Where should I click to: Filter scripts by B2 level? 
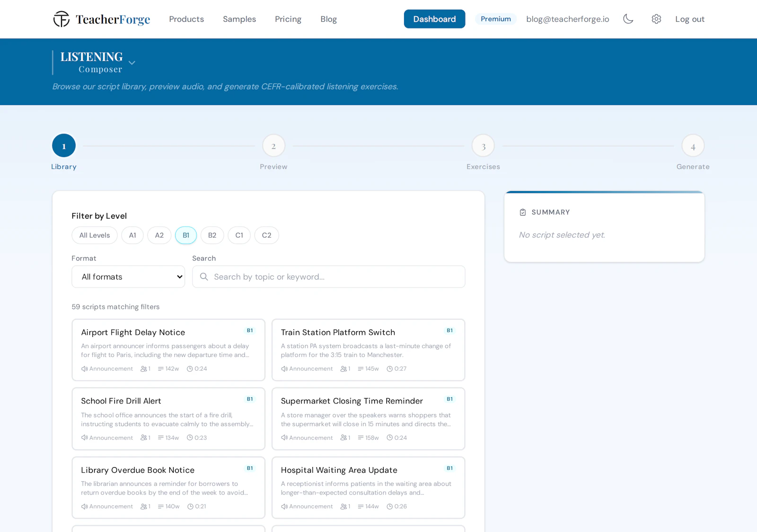point(212,235)
